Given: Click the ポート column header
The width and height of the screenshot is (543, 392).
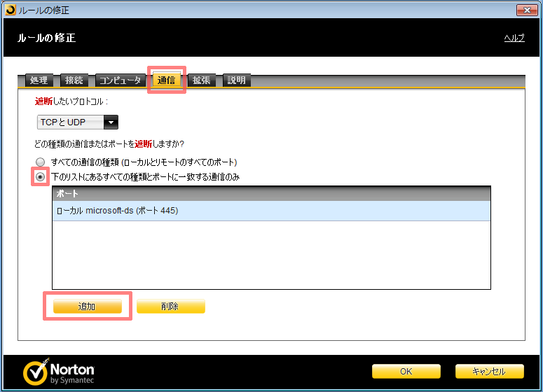Looking at the screenshot, I should [x=271, y=193].
